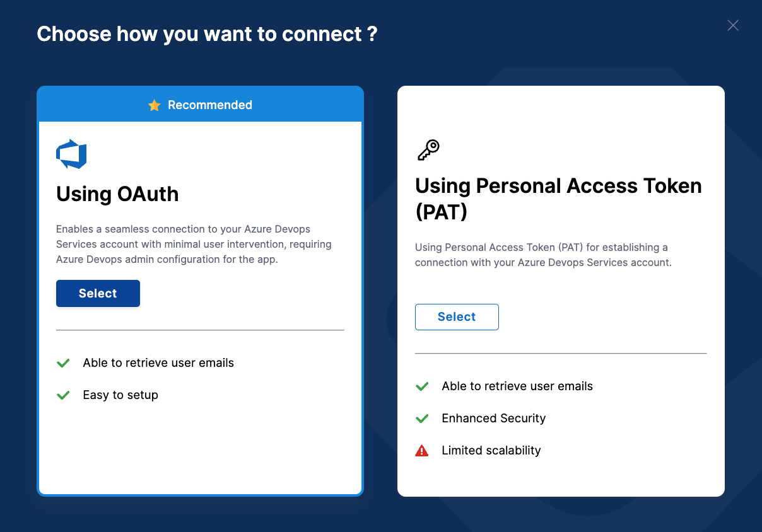Click 'Limited scalability' text
Screen dimensions: 762x532
point(491,450)
